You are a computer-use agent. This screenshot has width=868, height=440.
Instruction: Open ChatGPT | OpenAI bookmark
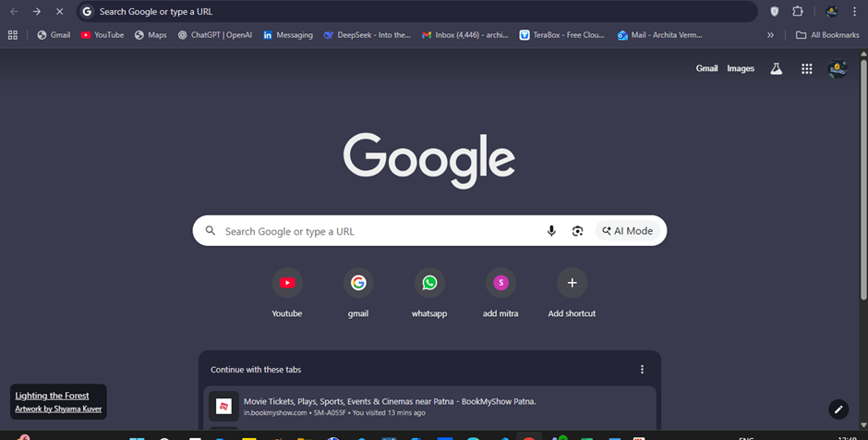pyautogui.click(x=213, y=35)
